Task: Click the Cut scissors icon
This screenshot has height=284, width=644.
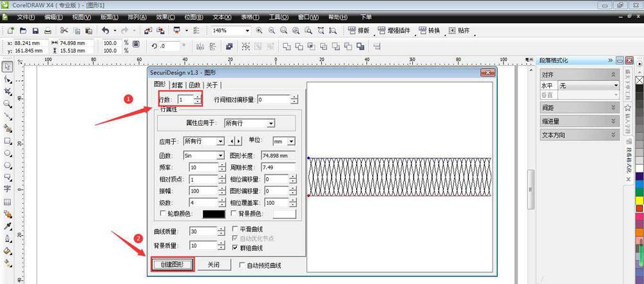Action: pos(64,30)
